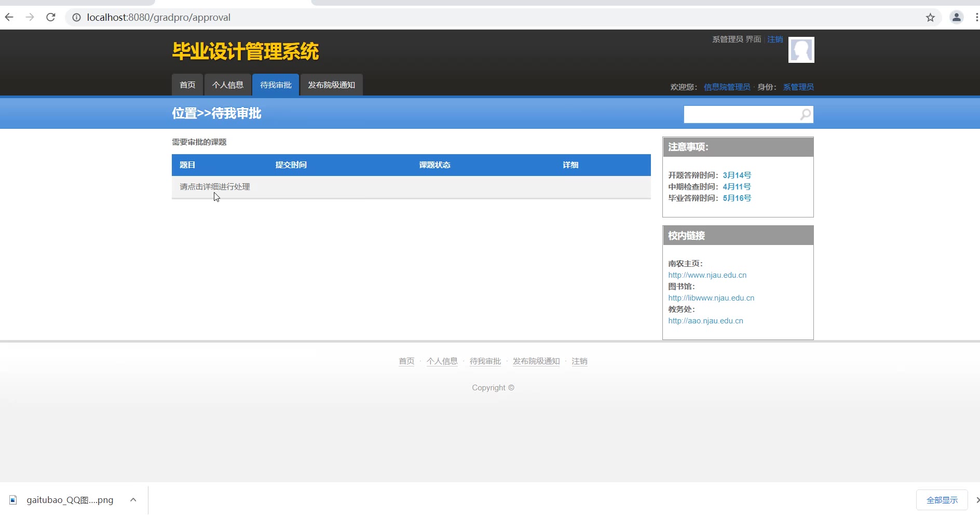
Task: Bookmark this page with star icon
Action: [930, 18]
